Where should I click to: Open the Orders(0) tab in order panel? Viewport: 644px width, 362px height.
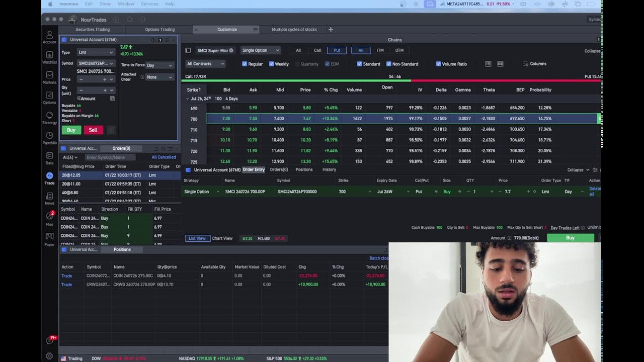coord(279,170)
